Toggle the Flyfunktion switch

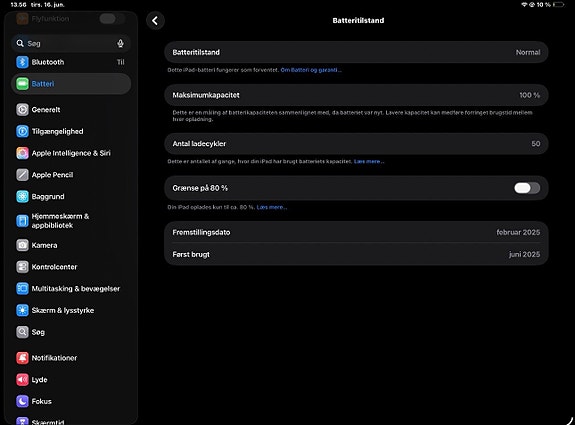pyautogui.click(x=111, y=19)
